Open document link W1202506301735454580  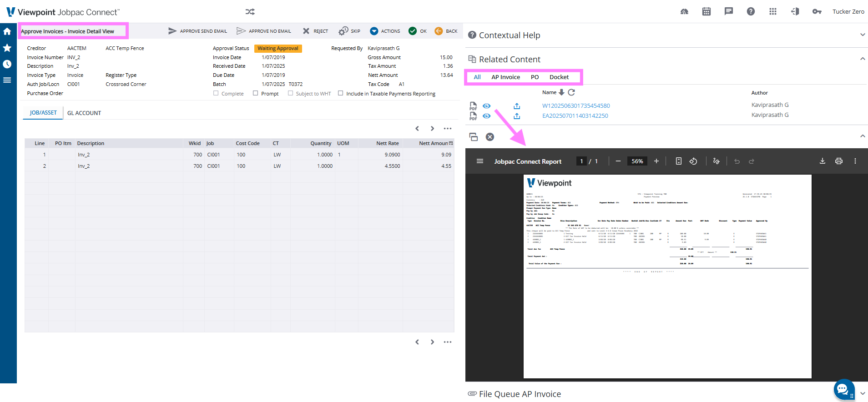pyautogui.click(x=576, y=106)
